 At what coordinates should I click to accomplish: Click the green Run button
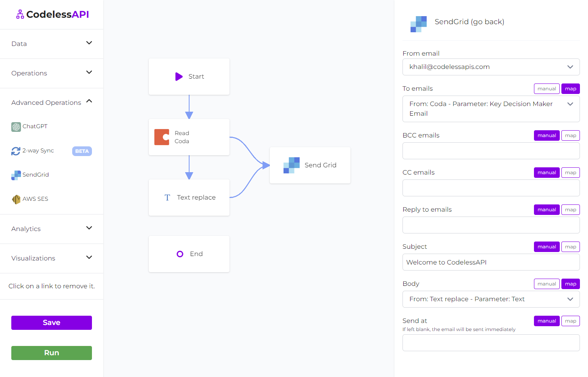tap(52, 353)
